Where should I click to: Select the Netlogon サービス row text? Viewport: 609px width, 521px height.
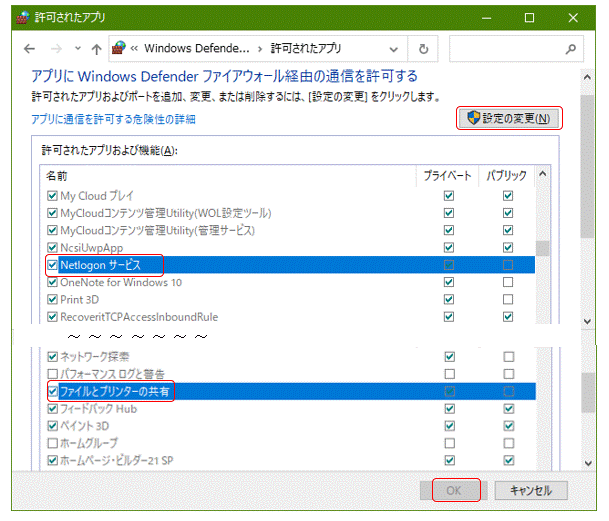[101, 265]
